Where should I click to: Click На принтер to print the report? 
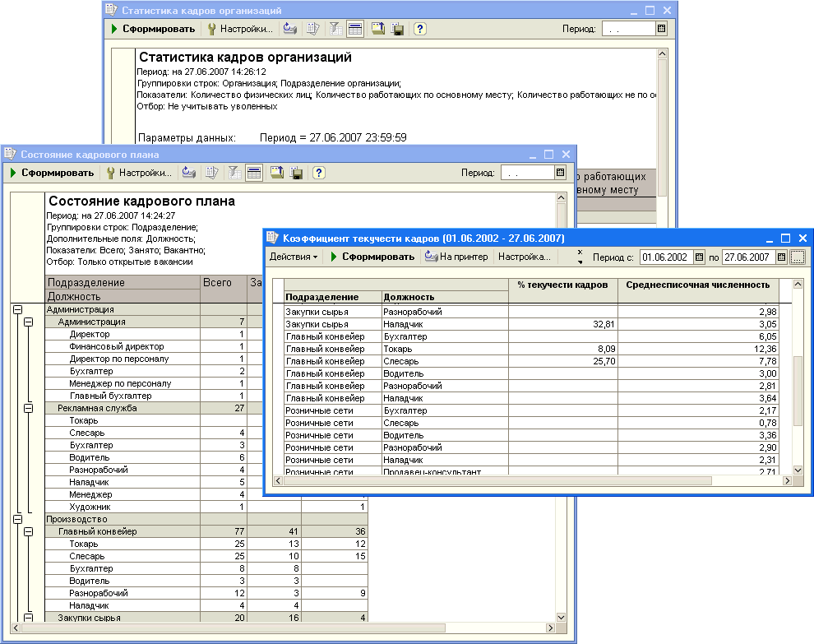pyautogui.click(x=457, y=257)
